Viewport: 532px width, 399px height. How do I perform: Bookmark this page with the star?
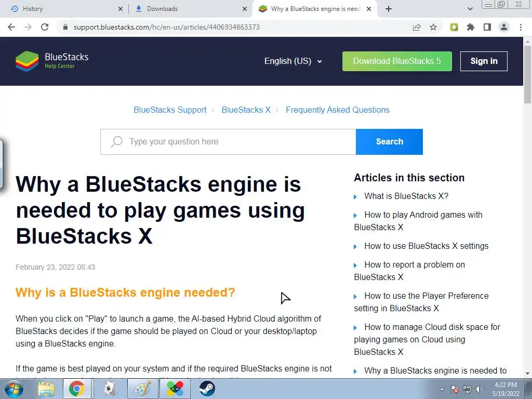pos(433,27)
